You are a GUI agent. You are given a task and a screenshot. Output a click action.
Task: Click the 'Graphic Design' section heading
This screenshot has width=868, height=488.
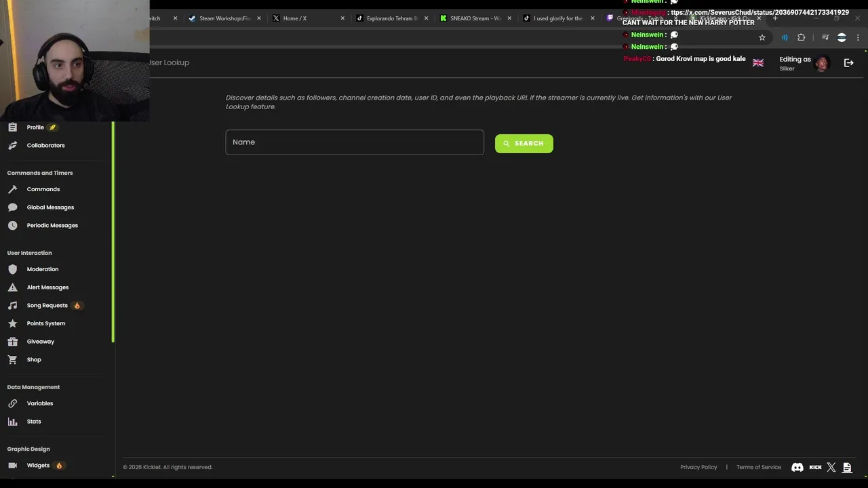click(x=28, y=449)
